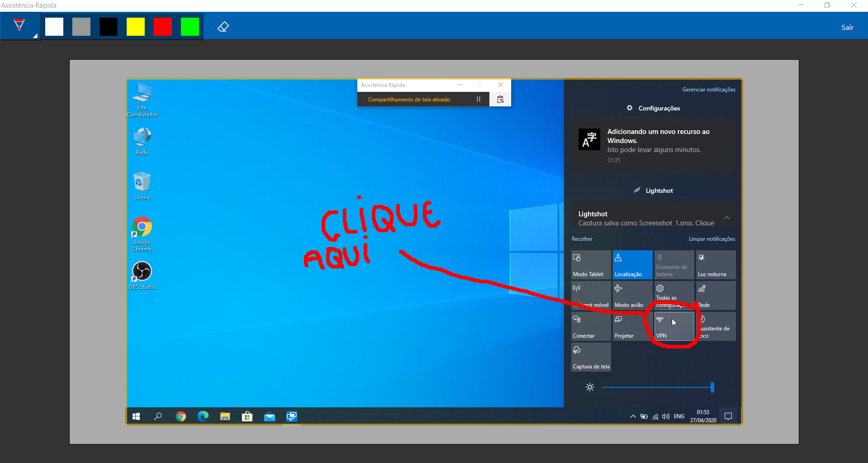Open File Explorer from the taskbar
Image resolution: width=868 pixels, height=463 pixels.
click(225, 416)
